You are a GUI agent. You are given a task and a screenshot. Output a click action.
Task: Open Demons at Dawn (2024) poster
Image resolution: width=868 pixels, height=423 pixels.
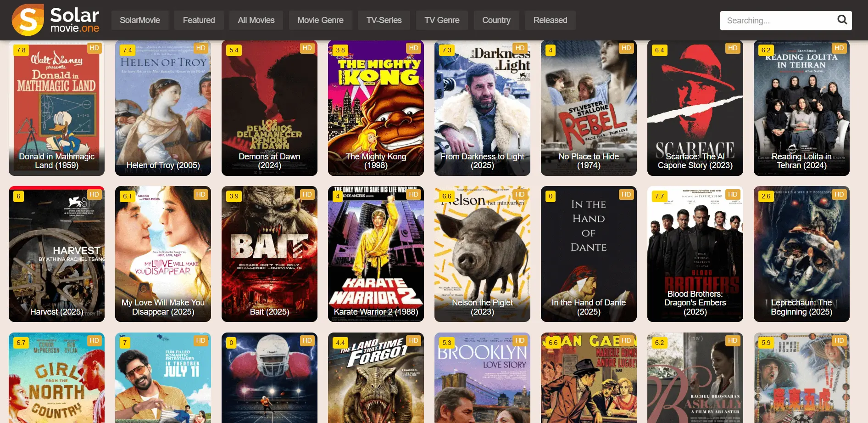pyautogui.click(x=269, y=108)
